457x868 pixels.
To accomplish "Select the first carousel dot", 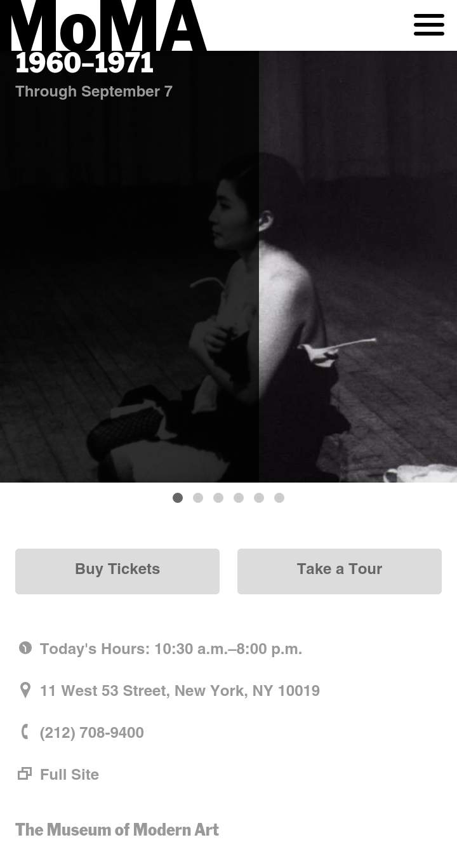I will (x=178, y=498).
